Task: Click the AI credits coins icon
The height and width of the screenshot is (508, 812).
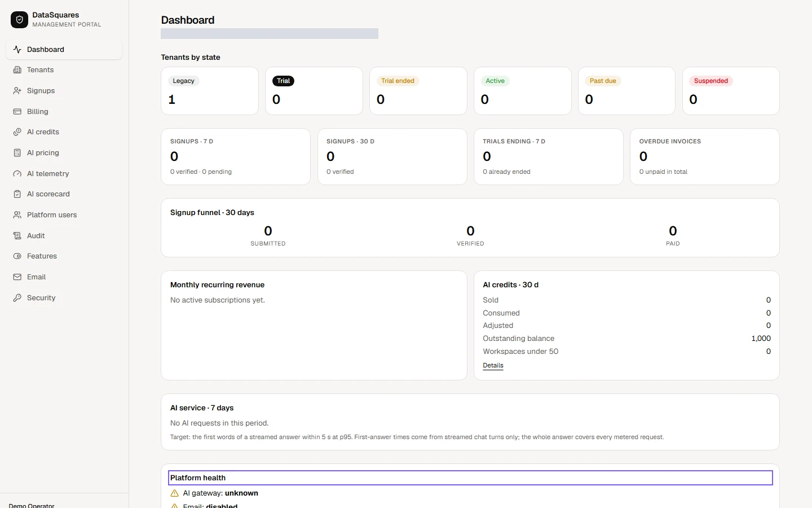Action: 17,132
